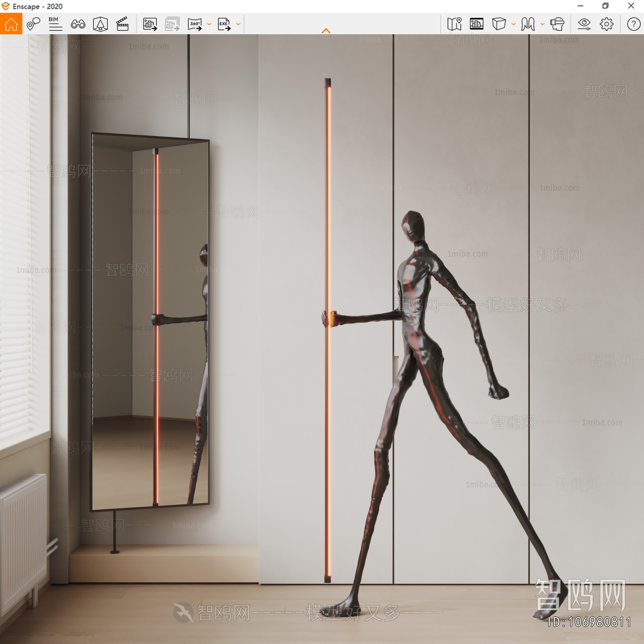Open the binoculars view management

78,24
